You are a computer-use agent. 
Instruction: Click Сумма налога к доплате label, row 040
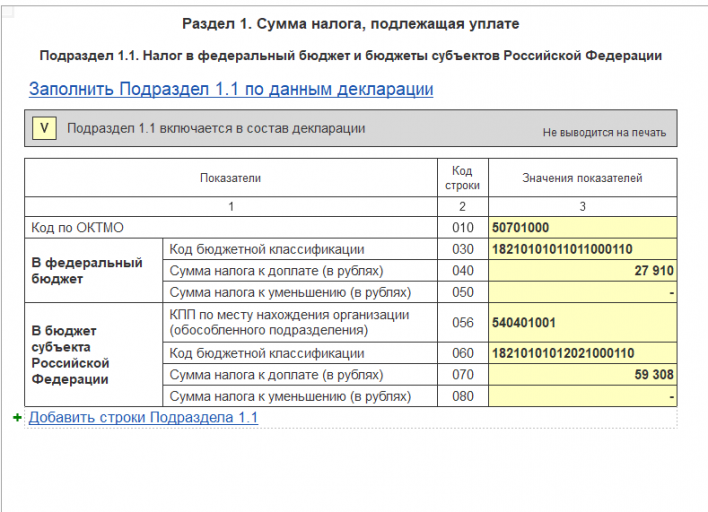click(x=276, y=271)
